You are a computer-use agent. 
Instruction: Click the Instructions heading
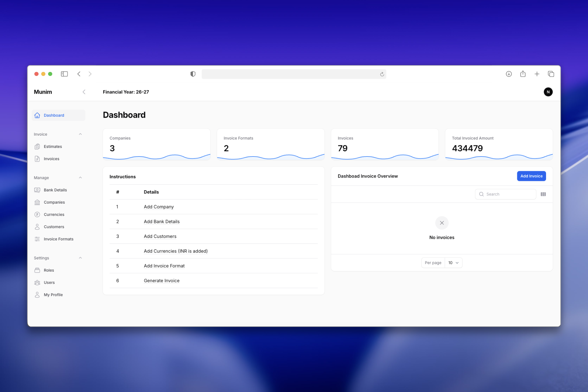coord(123,177)
